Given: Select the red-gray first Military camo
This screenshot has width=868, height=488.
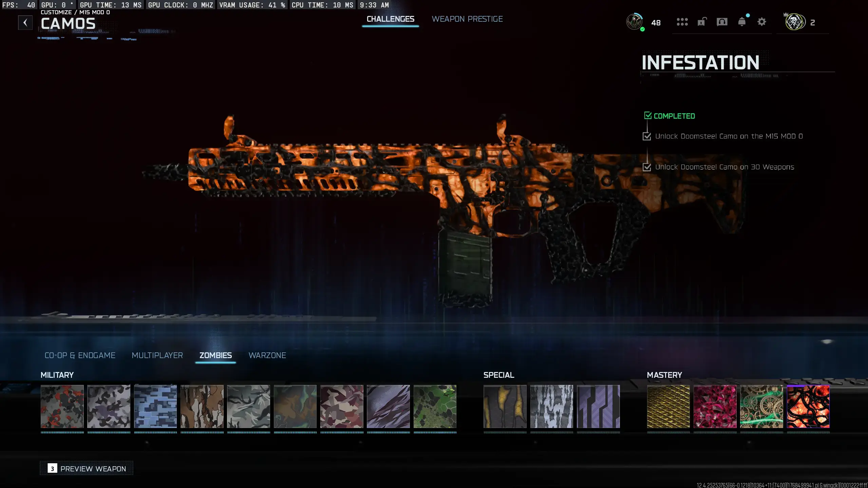Looking at the screenshot, I should click(x=62, y=406).
